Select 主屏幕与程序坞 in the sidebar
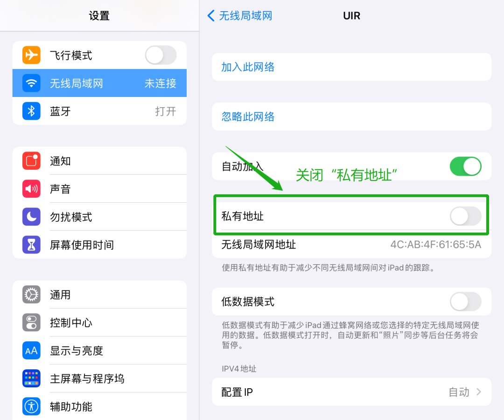Image resolution: width=504 pixels, height=420 pixels. 99,378
